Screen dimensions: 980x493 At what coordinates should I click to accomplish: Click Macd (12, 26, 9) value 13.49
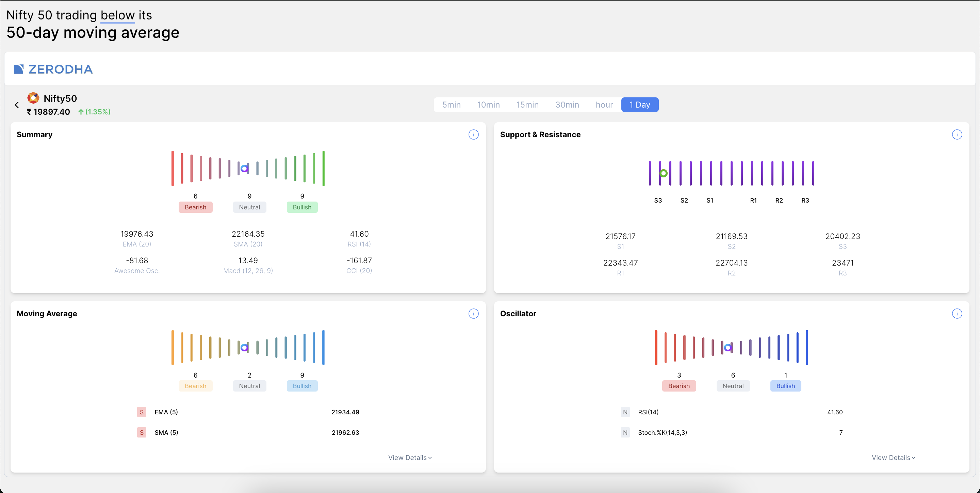pos(248,260)
